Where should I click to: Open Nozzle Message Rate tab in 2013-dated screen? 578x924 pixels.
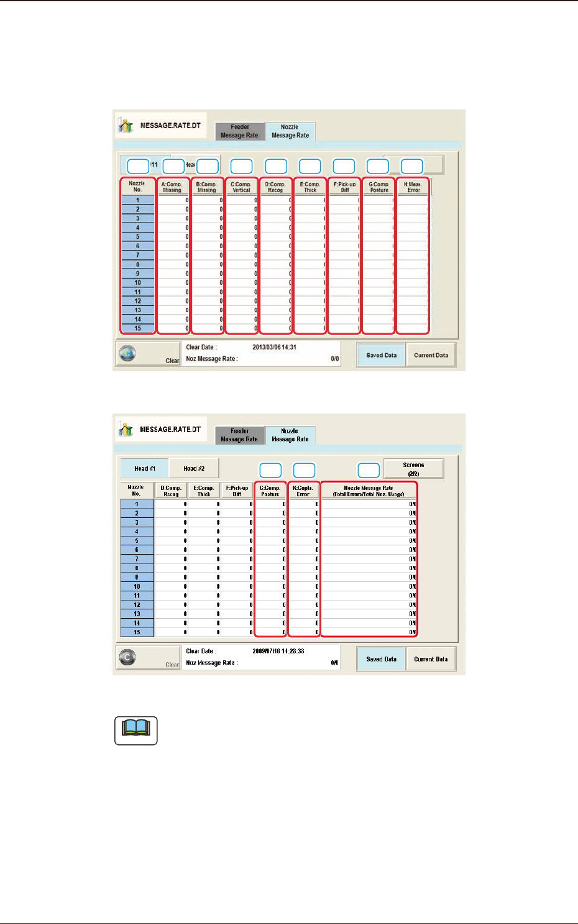(x=290, y=131)
